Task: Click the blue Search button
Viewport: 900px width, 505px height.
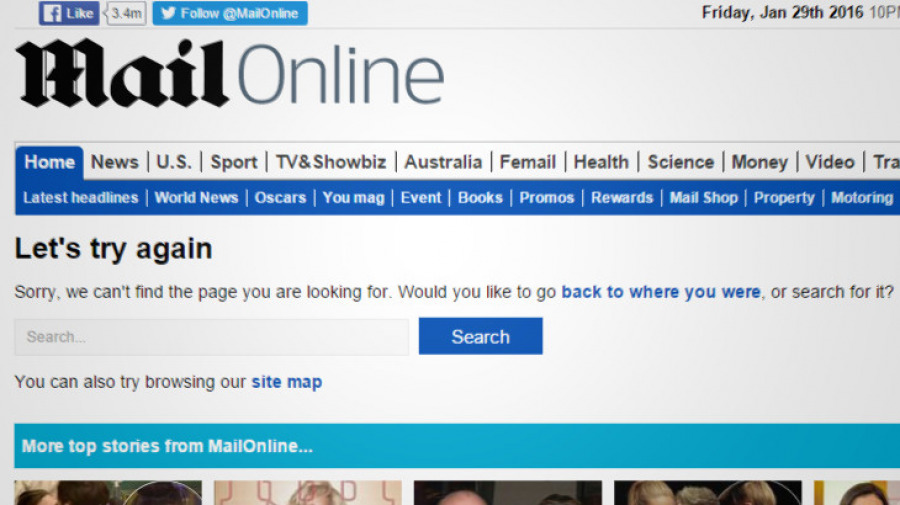Action: click(x=480, y=336)
